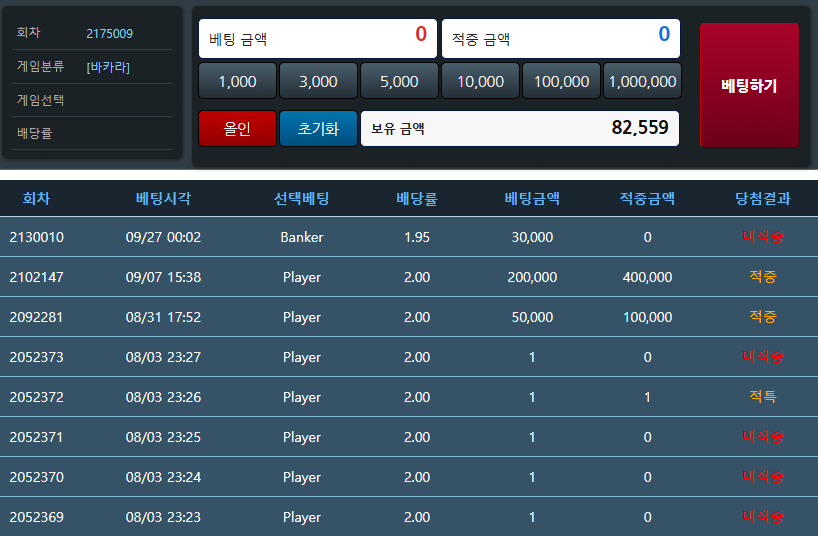
Task: Click the 100,000 winning amount cell
Action: pyautogui.click(x=647, y=317)
